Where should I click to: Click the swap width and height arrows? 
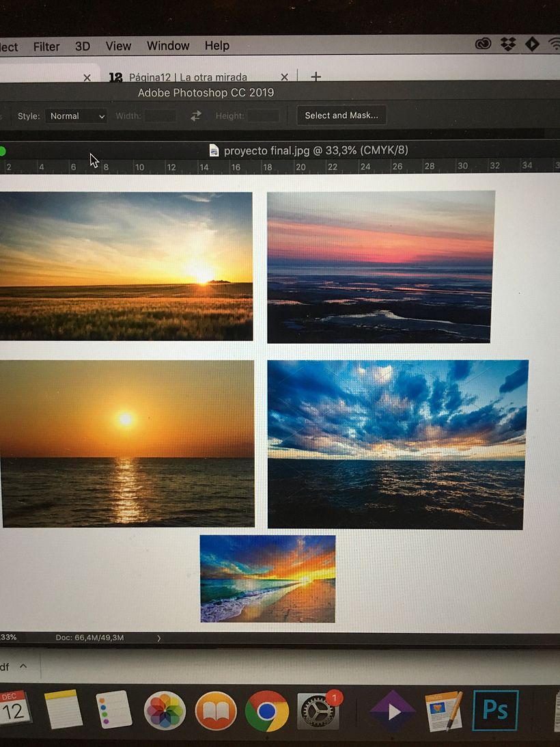(196, 116)
